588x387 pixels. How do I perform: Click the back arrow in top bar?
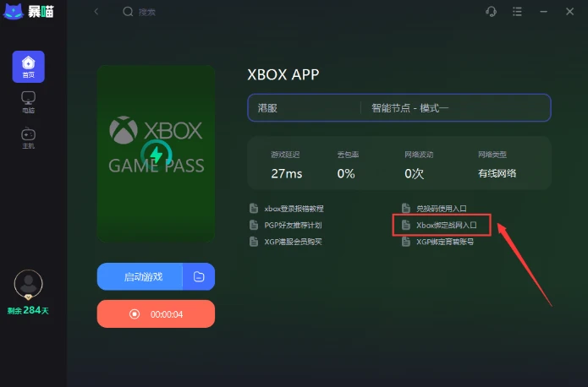(96, 12)
